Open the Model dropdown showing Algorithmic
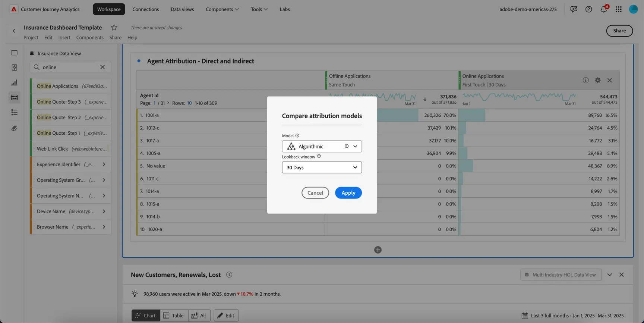 322,146
